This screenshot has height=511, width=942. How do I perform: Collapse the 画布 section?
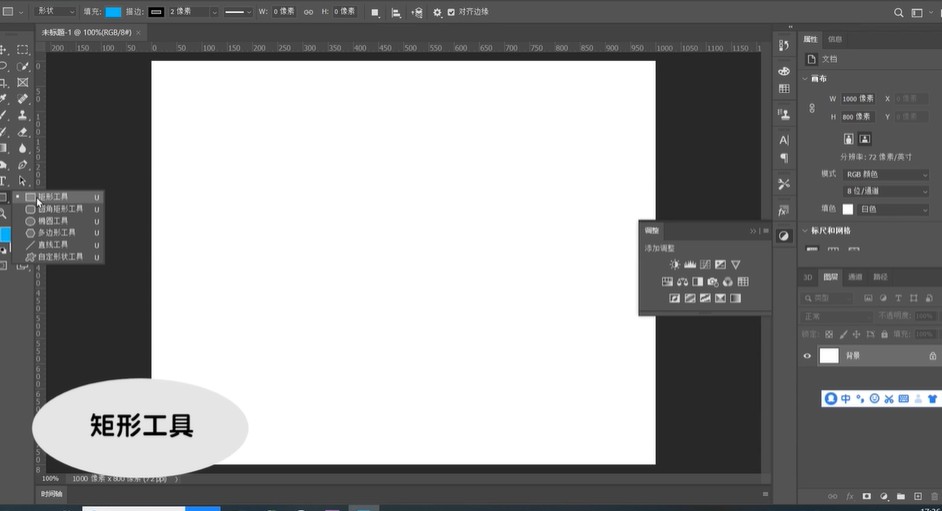(805, 79)
